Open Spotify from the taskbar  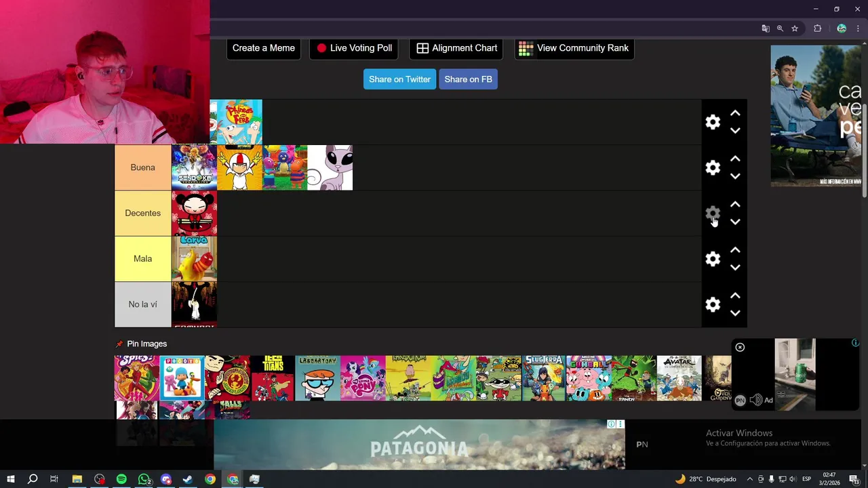pos(121,479)
